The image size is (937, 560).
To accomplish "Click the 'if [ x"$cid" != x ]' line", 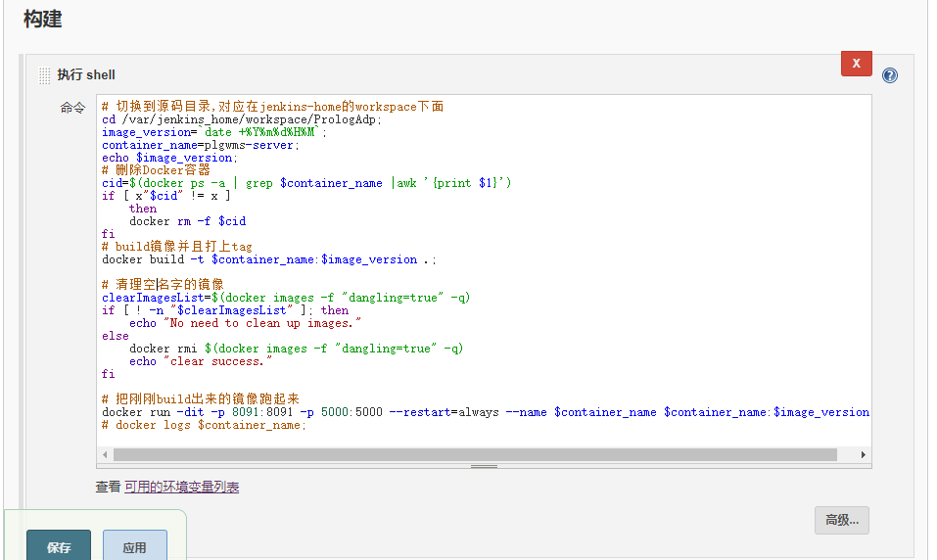I will pos(166,196).
